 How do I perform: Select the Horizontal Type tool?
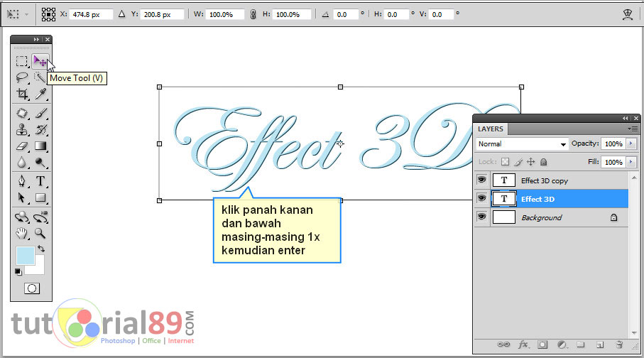coord(40,181)
